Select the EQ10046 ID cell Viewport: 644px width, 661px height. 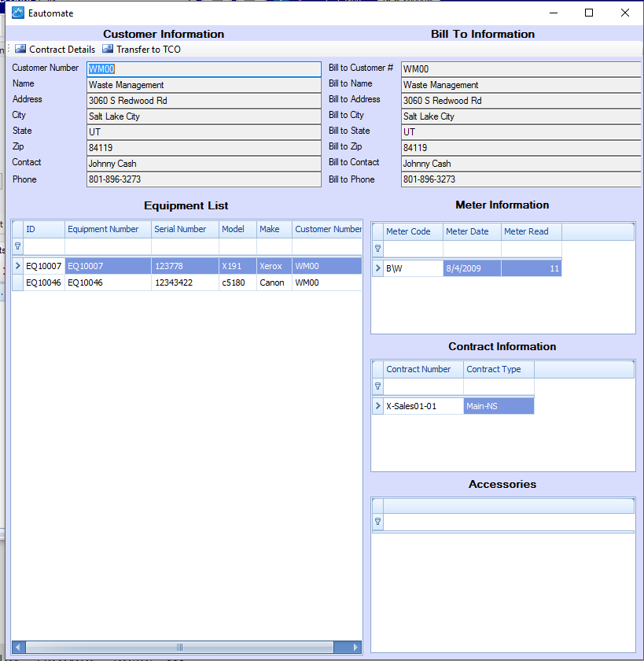(44, 282)
